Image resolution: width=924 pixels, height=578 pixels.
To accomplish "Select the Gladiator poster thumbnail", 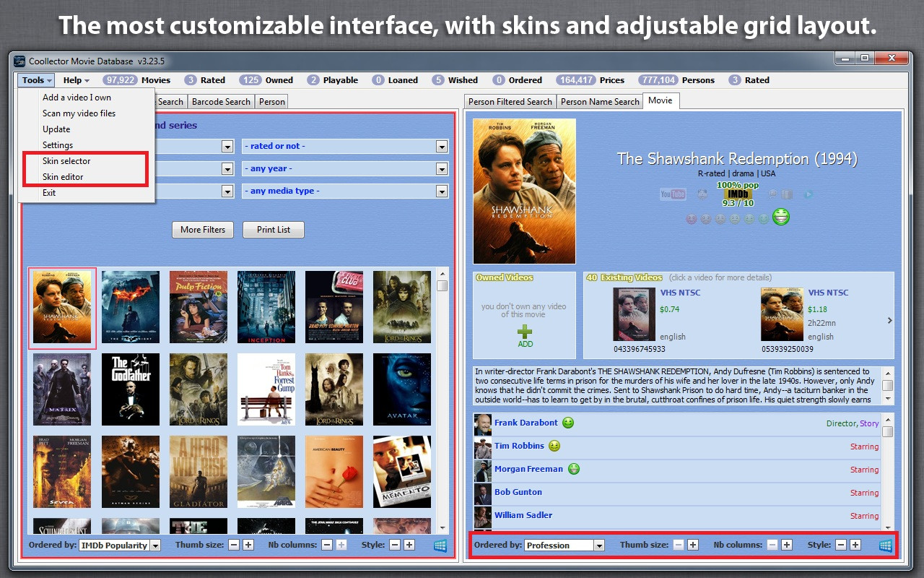I will tap(199, 472).
